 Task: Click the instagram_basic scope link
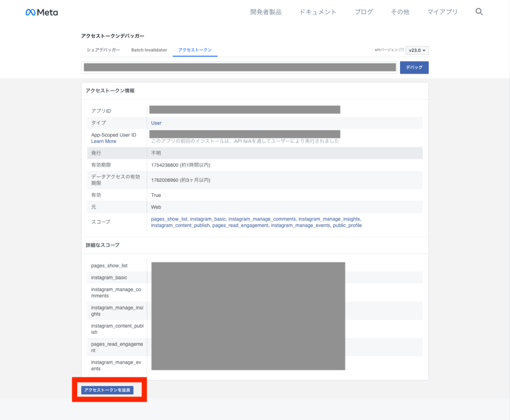[208, 219]
